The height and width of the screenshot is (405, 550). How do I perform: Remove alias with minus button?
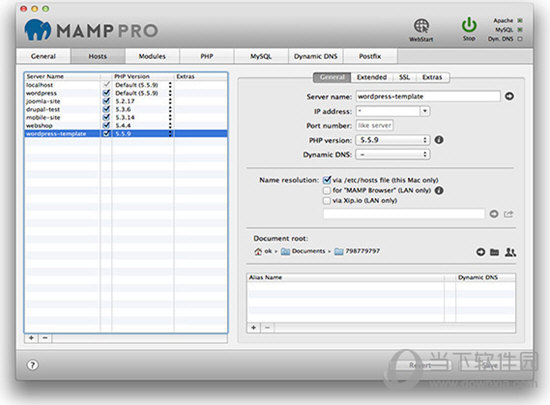[x=267, y=328]
